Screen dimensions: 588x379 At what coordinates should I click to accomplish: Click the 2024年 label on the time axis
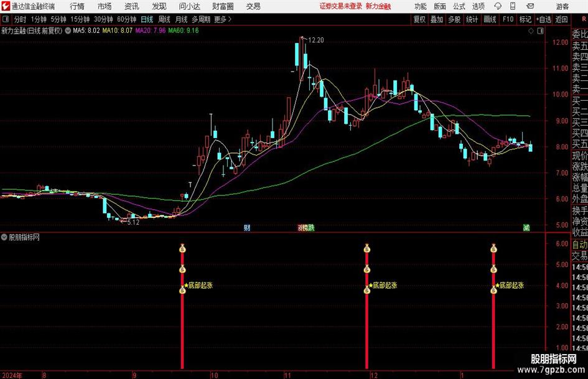click(12, 375)
